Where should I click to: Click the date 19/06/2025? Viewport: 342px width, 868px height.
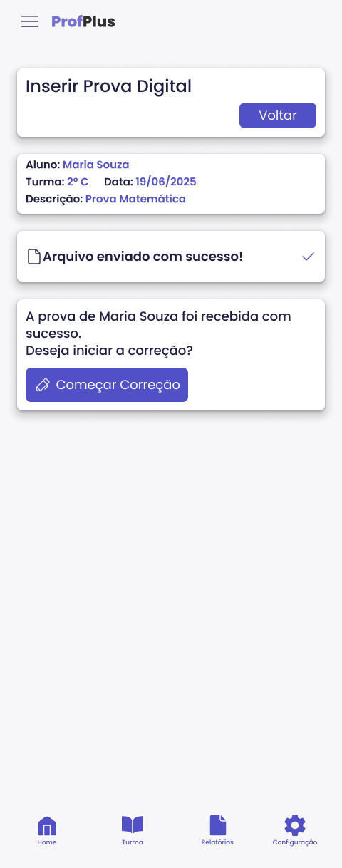tap(166, 182)
